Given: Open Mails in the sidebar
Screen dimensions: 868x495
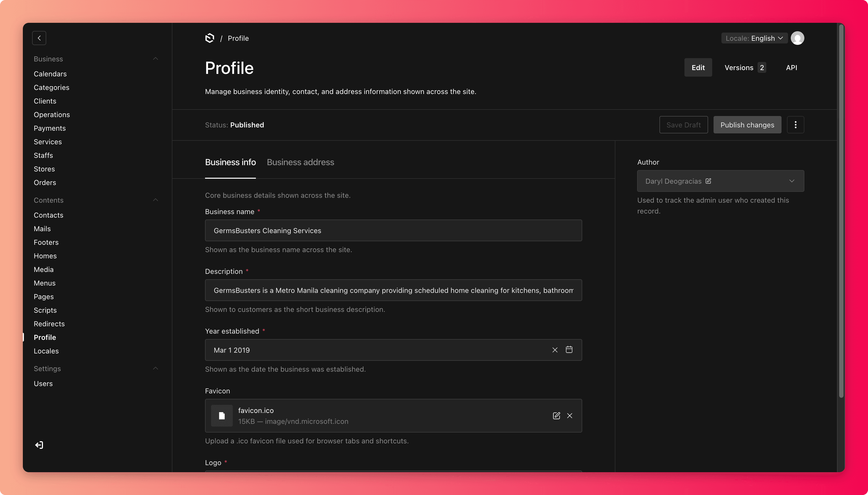Looking at the screenshot, I should (x=42, y=229).
